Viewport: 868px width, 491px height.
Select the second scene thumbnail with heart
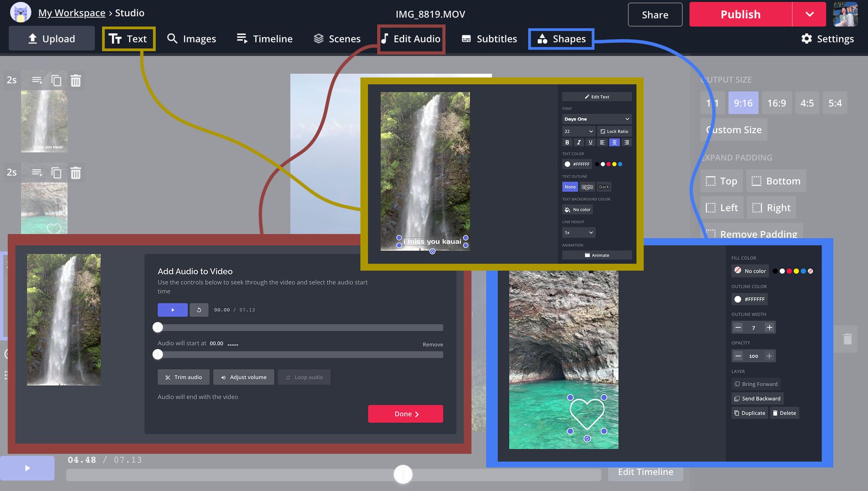[x=44, y=208]
